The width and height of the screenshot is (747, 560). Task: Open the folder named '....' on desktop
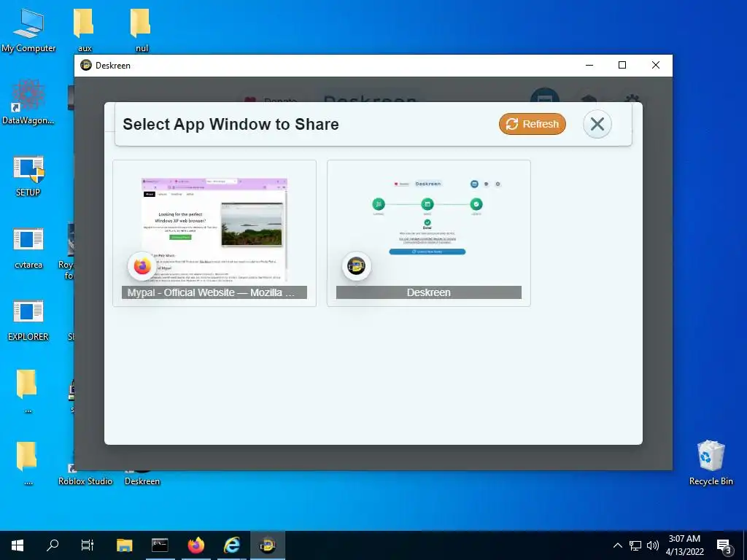coord(27,463)
